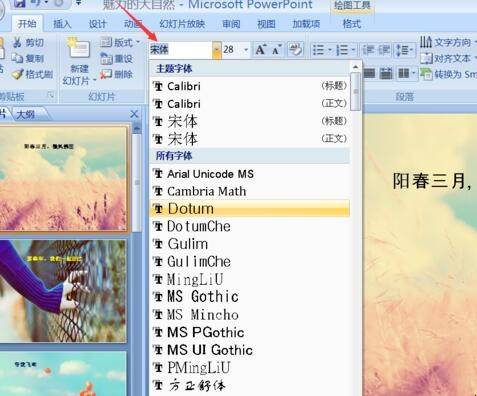This screenshot has width=477, height=396.
Task: Switch to the 大纲 outline tab
Action: point(26,114)
